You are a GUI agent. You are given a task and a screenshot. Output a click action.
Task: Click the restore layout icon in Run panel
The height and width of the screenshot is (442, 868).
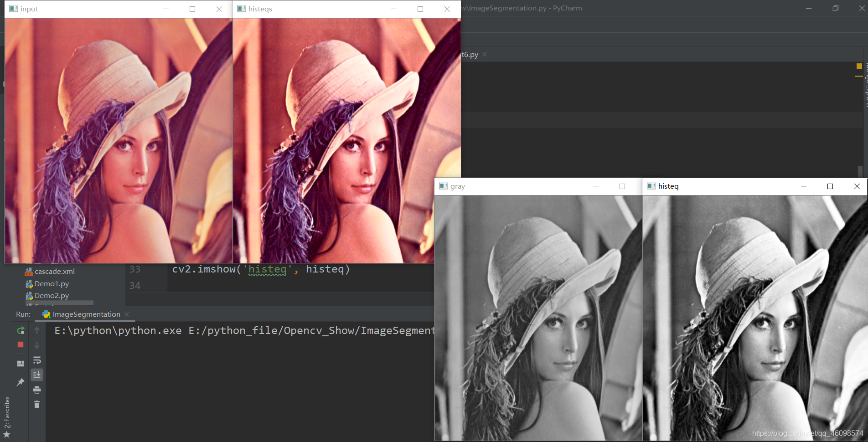(x=21, y=364)
